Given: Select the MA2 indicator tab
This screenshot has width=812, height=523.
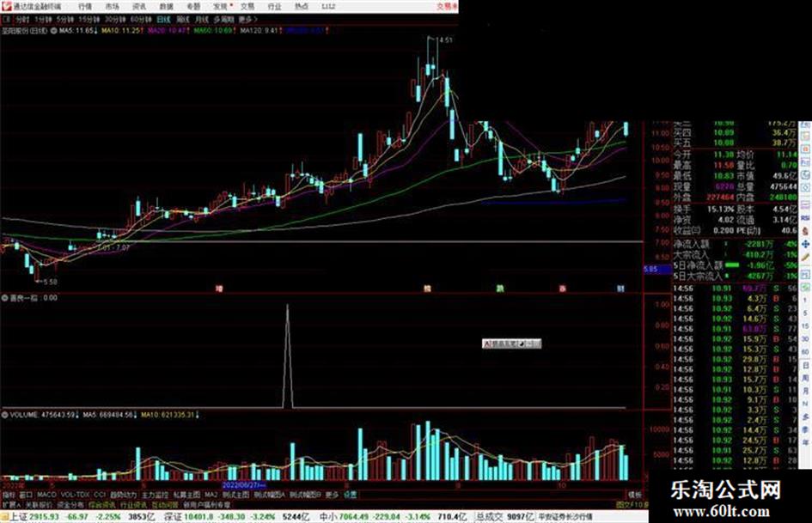Looking at the screenshot, I should (211, 495).
